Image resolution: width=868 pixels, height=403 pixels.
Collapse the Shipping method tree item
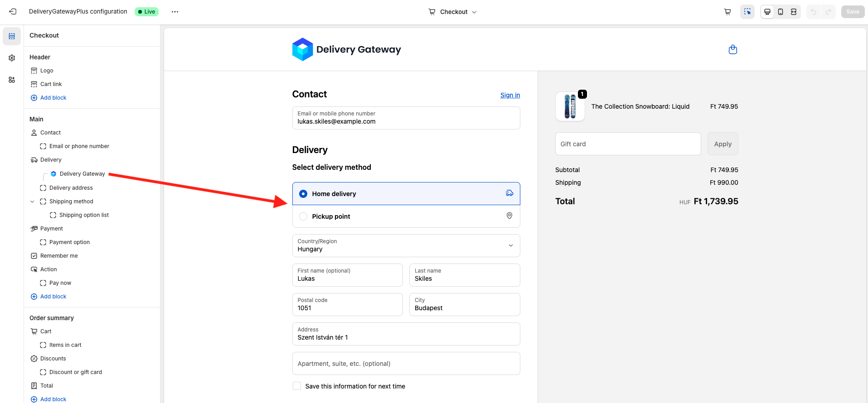(x=32, y=201)
